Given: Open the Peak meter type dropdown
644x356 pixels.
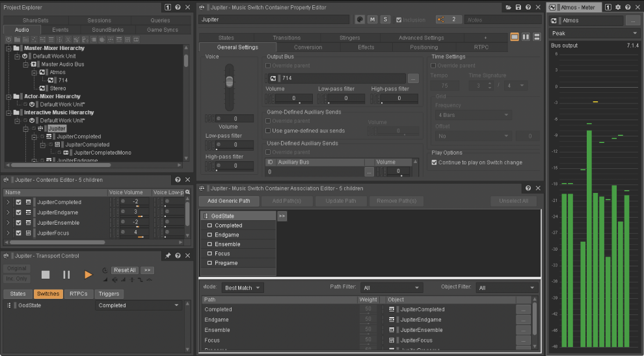Looking at the screenshot, I should (x=595, y=33).
